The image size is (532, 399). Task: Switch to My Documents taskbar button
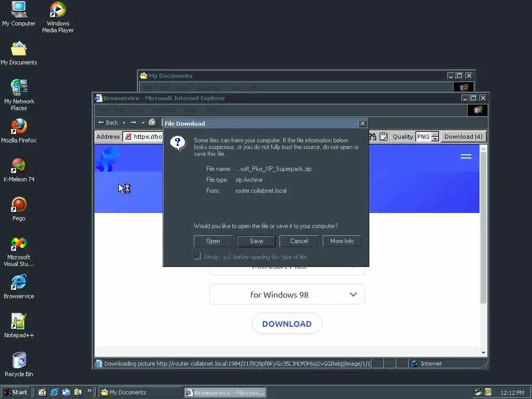click(x=140, y=392)
